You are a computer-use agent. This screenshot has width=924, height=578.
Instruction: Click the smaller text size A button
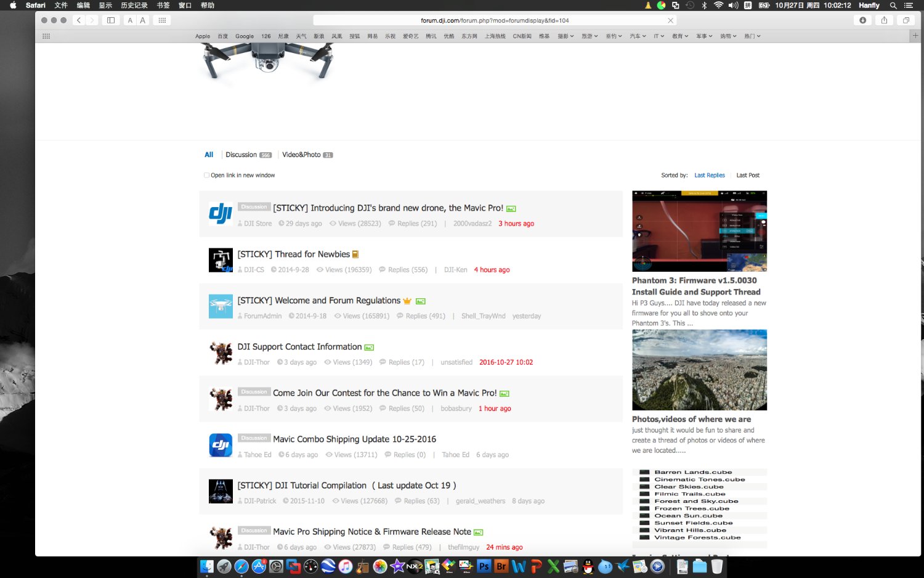130,20
